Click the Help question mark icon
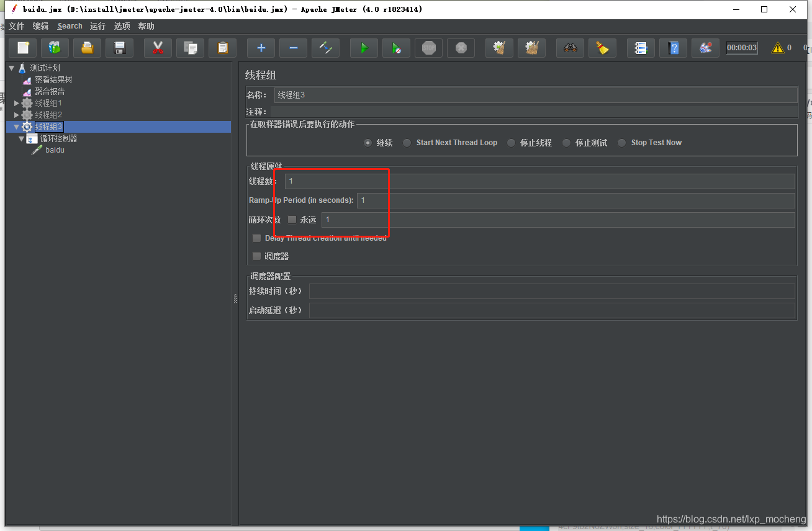Viewport: 812px width, 531px height. pyautogui.click(x=674, y=48)
